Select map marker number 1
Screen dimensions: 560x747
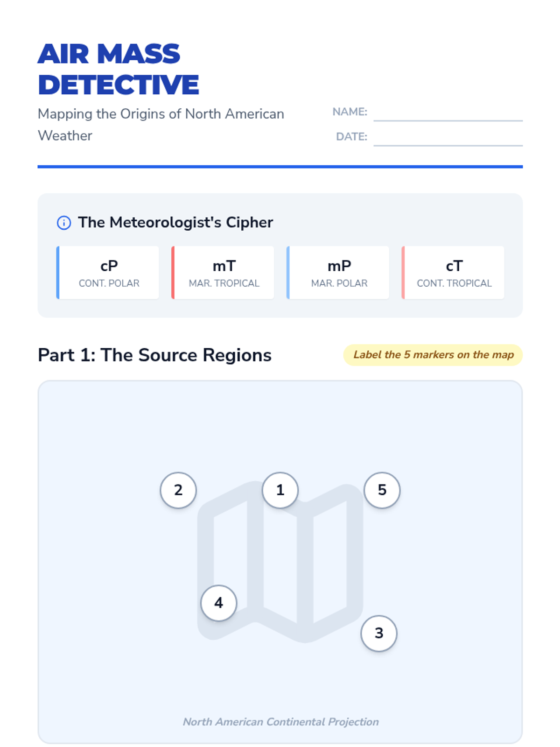(280, 490)
